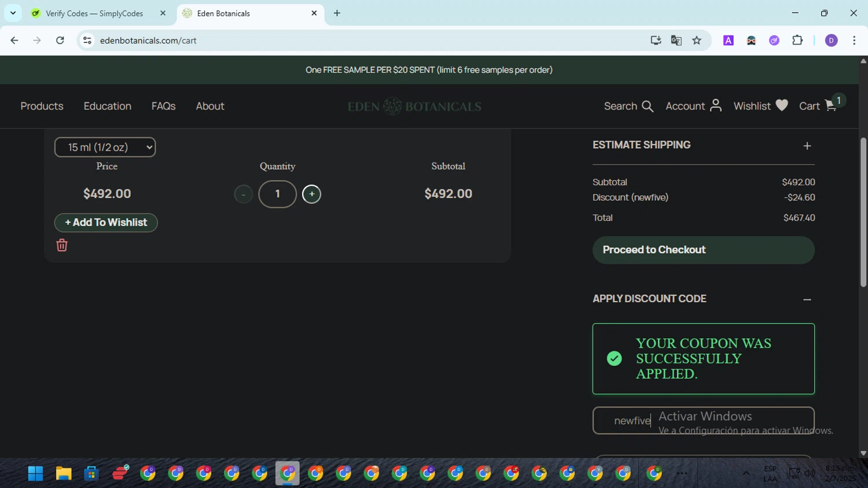Reload the cart page
The image size is (868, 488).
(60, 41)
